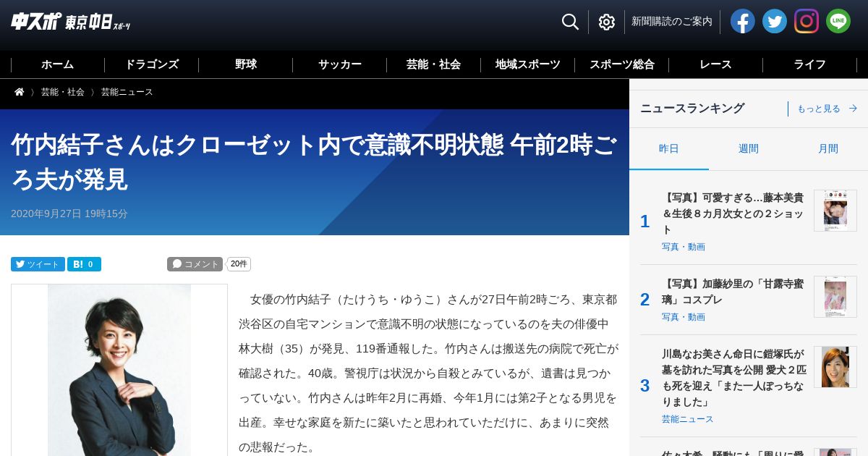Select 地域スポーツ in the navigation bar
The width and height of the screenshot is (868, 456).
point(528,64)
